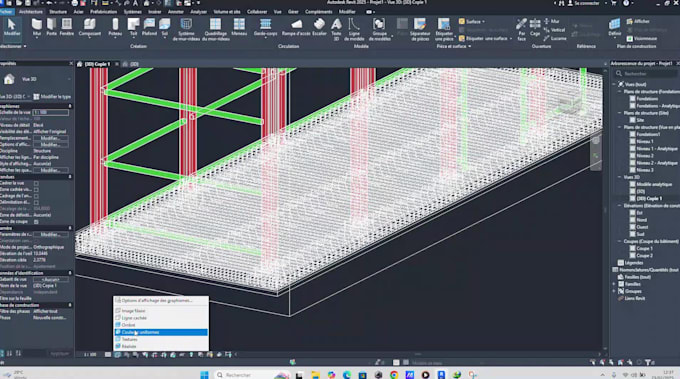Choose Quadrillage du mur-rideau tool
The height and width of the screenshot is (379, 680).
coord(216,29)
